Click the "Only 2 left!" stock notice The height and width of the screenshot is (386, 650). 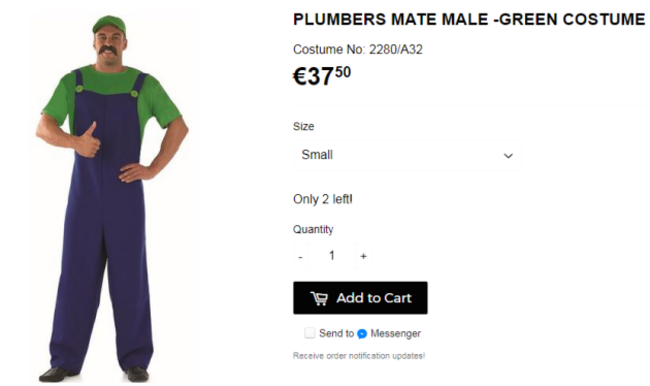pos(323,199)
